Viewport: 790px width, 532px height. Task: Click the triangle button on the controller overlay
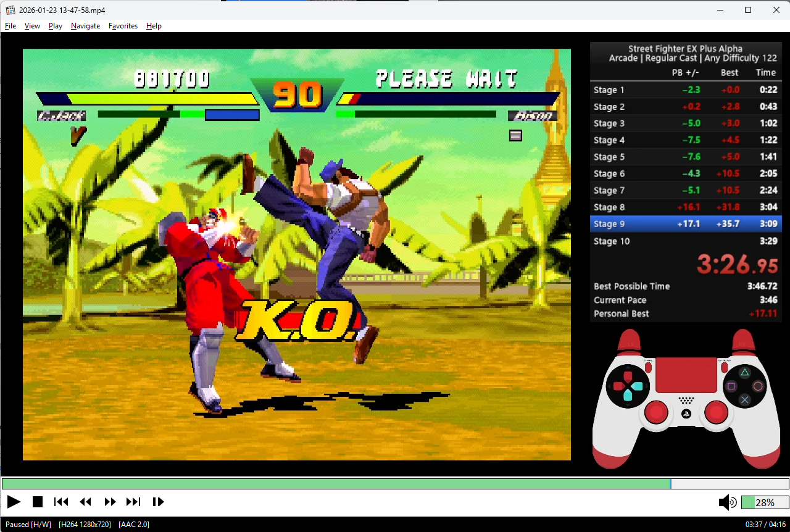[745, 372]
